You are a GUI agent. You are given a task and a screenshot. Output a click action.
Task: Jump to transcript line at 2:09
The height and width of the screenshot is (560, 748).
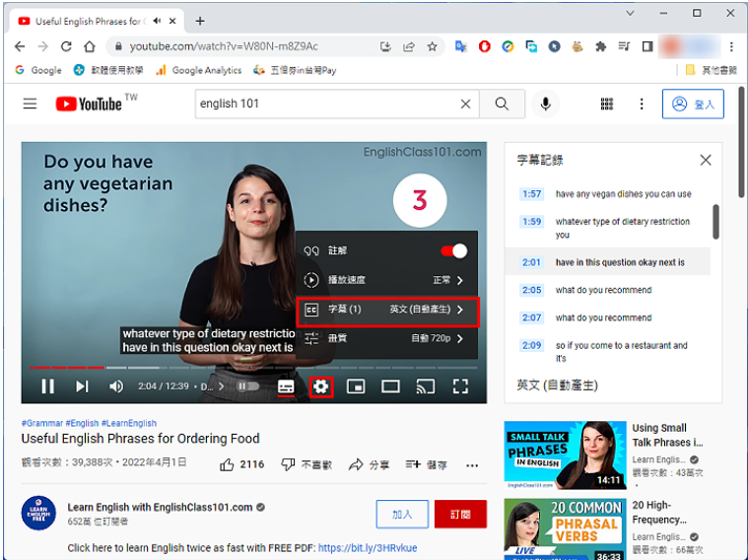[x=607, y=351]
